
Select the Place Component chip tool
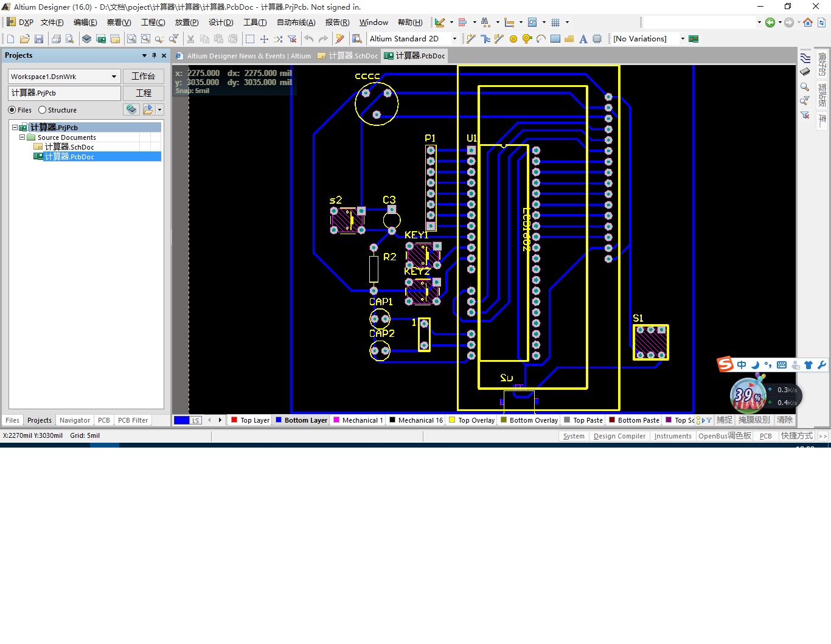click(597, 39)
